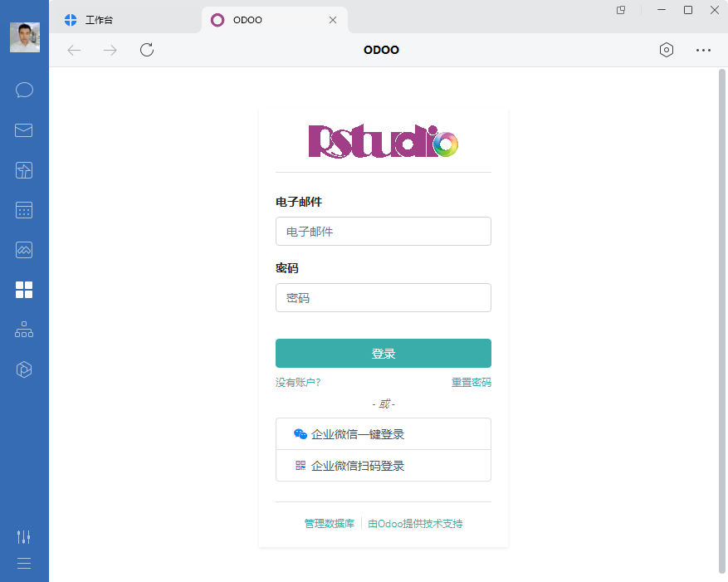Screen dimensions: 728x582
Task: Reload the ODOO page
Action: pos(147,50)
